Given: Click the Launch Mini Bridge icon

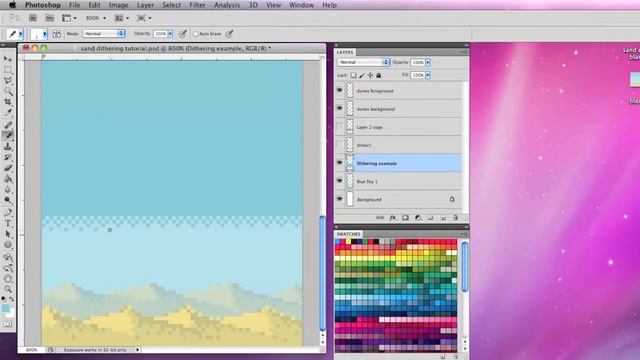Looking at the screenshot, I should point(49,18).
